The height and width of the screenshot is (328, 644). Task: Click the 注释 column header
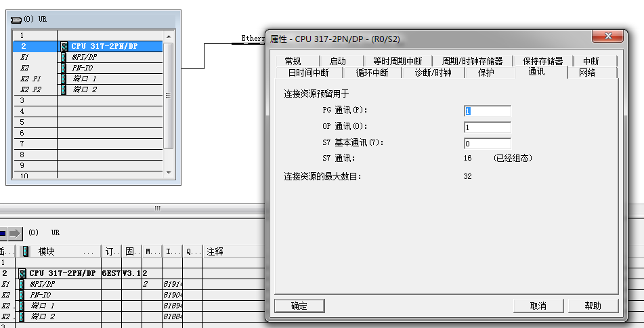pyautogui.click(x=234, y=251)
